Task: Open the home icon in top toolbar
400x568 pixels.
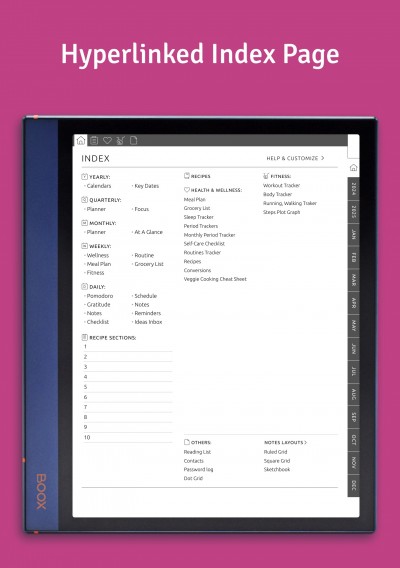Action: coord(81,140)
